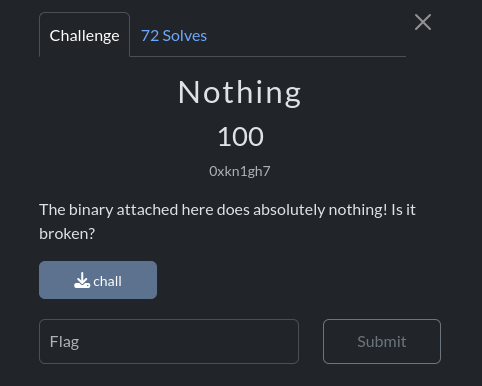Viewport: 482px width, 386px height.
Task: Open the 72 Solves tab
Action: click(x=174, y=36)
